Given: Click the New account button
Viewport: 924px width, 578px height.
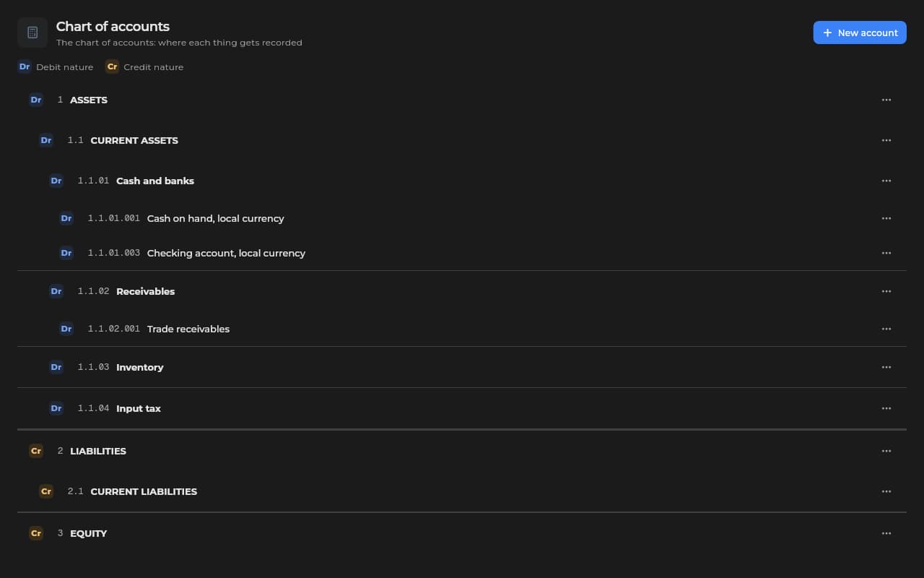Looking at the screenshot, I should (x=860, y=33).
